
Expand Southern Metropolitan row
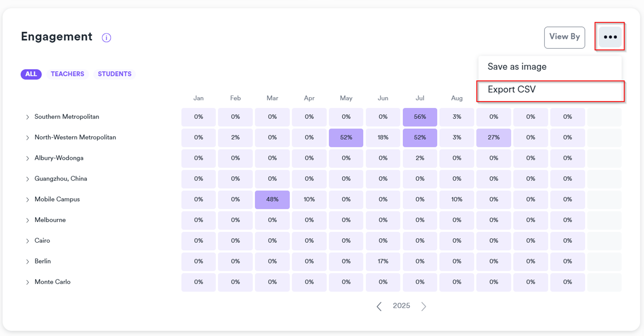point(28,117)
